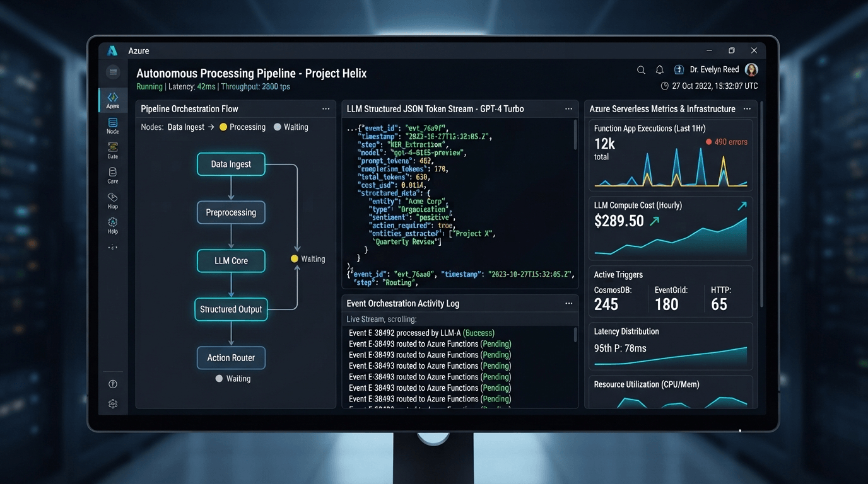
Task: Open Pipeline Orchestration Flow panel options
Action: tap(326, 109)
